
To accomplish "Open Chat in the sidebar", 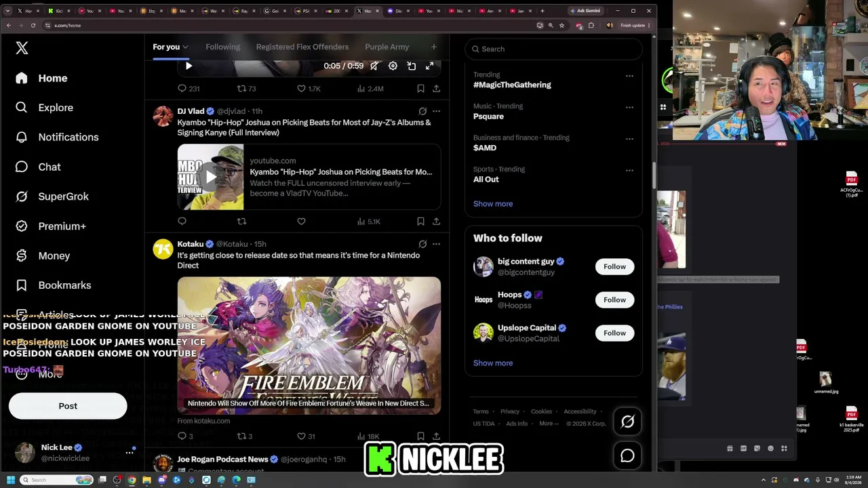I will (39, 167).
